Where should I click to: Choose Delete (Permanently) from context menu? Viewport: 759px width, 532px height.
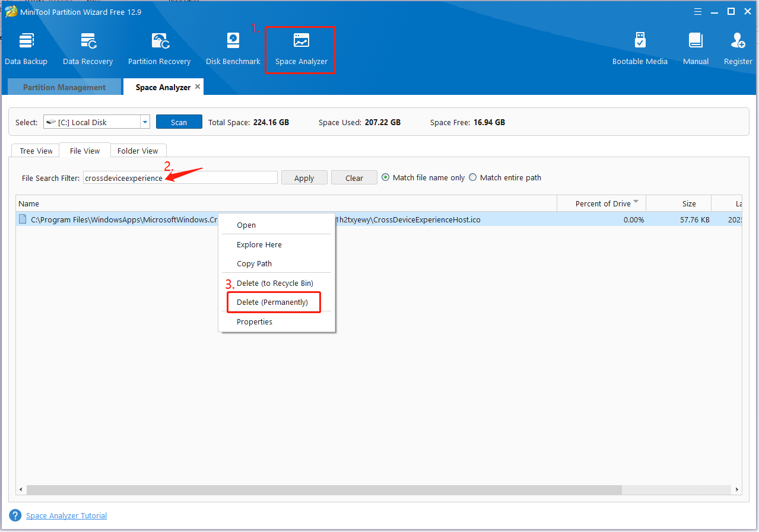coord(272,302)
